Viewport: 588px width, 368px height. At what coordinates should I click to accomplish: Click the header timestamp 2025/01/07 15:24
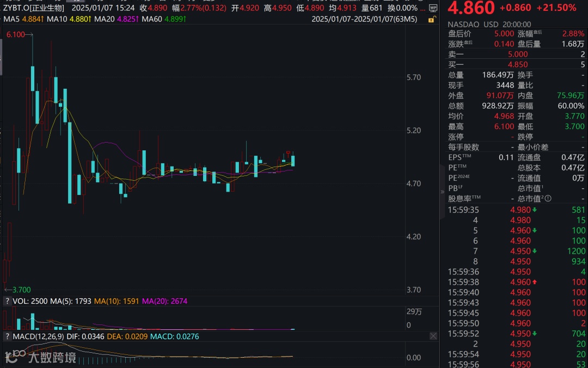click(x=103, y=8)
